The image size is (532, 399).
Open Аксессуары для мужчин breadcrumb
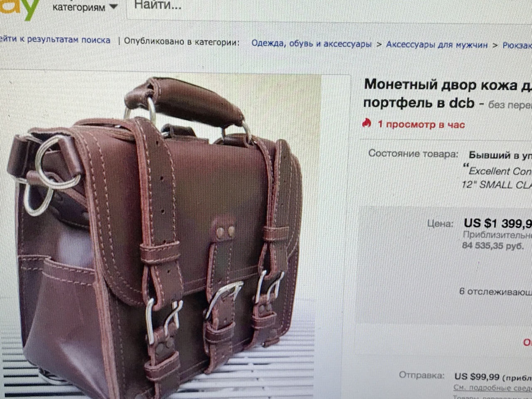[x=437, y=44]
